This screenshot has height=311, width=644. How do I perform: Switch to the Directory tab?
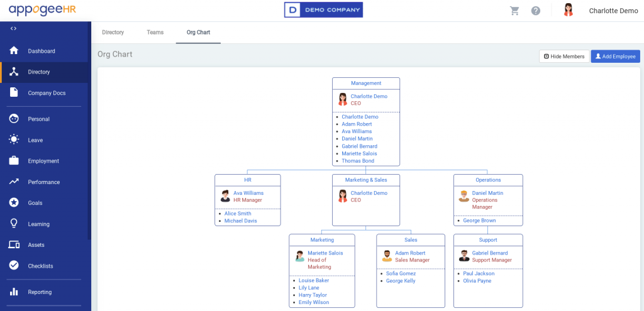pyautogui.click(x=113, y=33)
